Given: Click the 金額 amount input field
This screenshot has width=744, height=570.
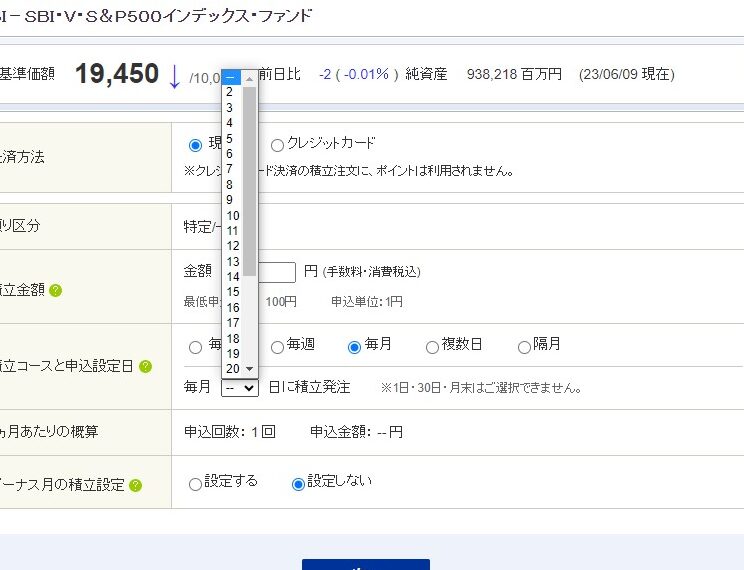Looking at the screenshot, I should [x=277, y=272].
